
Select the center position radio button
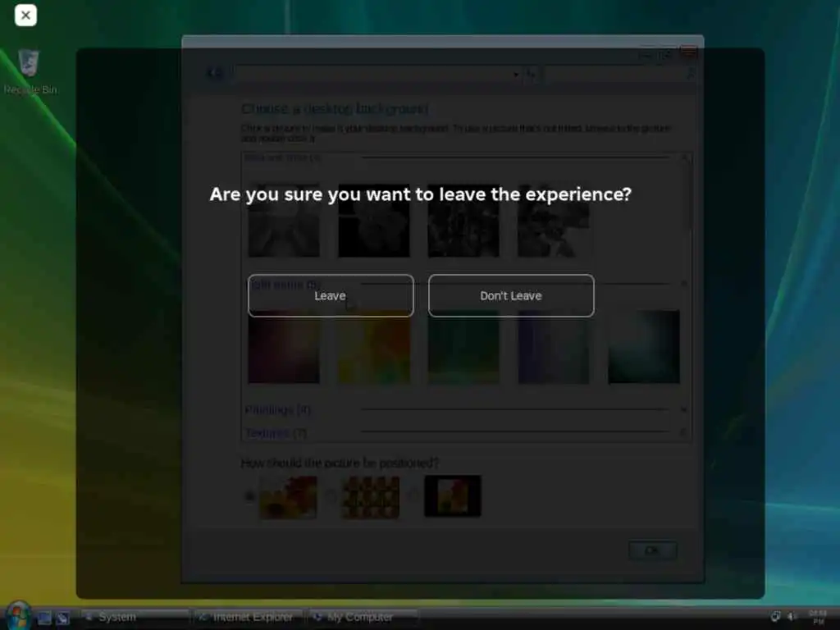click(x=413, y=496)
